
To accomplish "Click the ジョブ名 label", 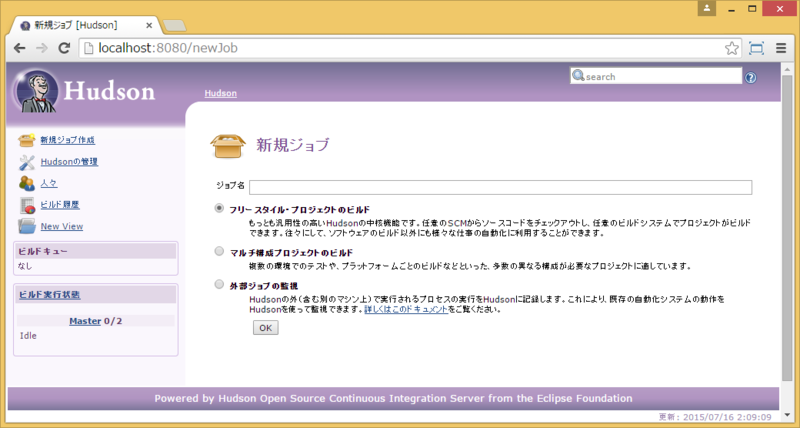I will [x=230, y=186].
